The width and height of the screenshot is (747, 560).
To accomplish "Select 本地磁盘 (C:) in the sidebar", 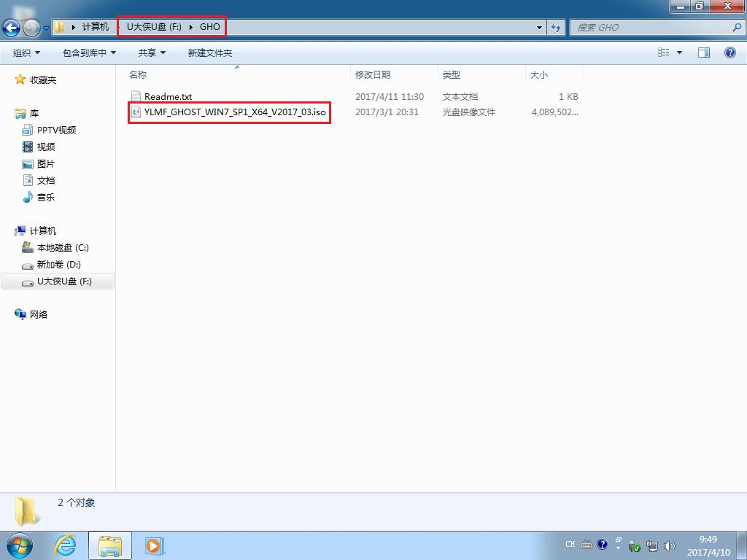I will click(62, 247).
